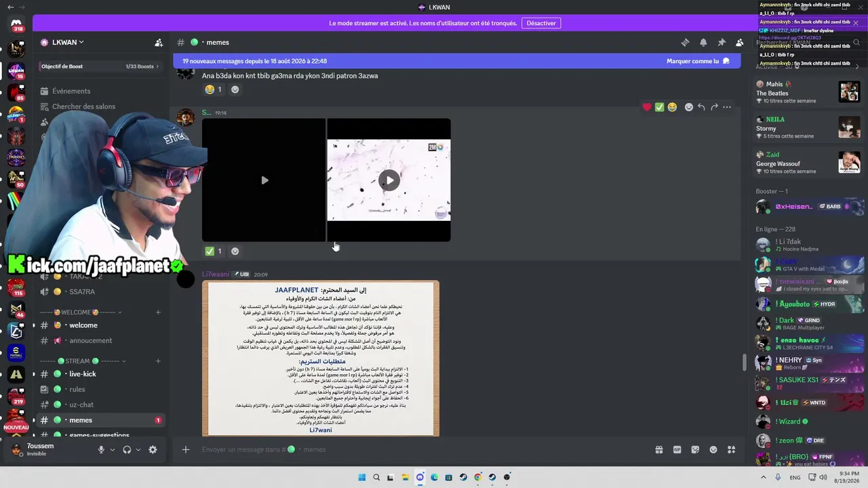Open Google Chrome from taskbar

(478, 477)
